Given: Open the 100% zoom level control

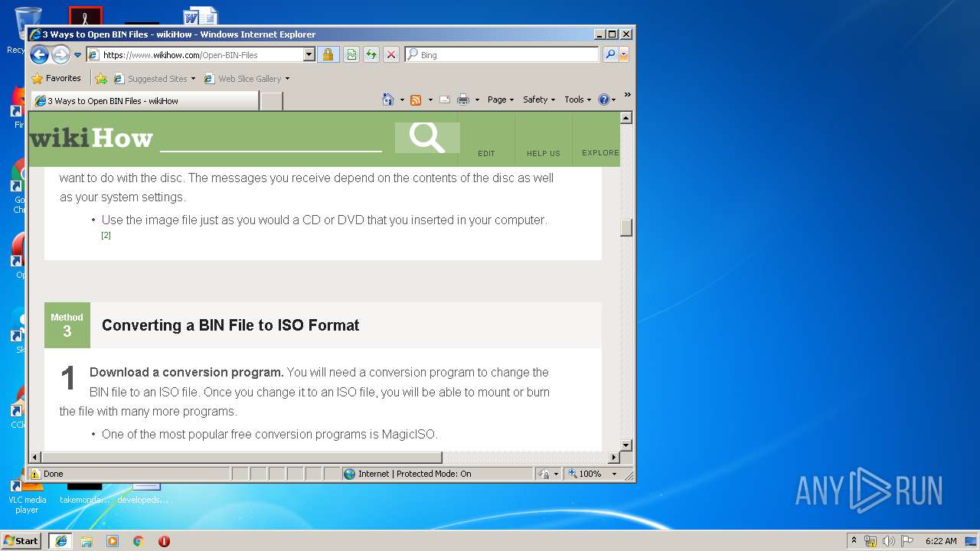Looking at the screenshot, I should [x=592, y=474].
